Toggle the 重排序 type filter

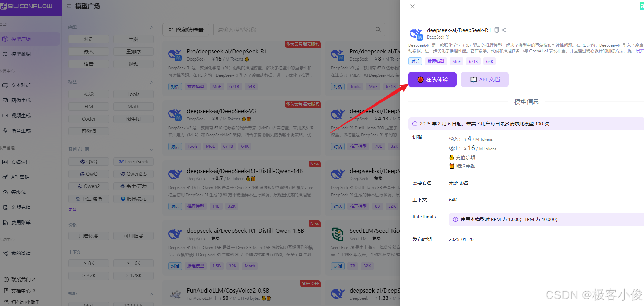click(x=133, y=52)
